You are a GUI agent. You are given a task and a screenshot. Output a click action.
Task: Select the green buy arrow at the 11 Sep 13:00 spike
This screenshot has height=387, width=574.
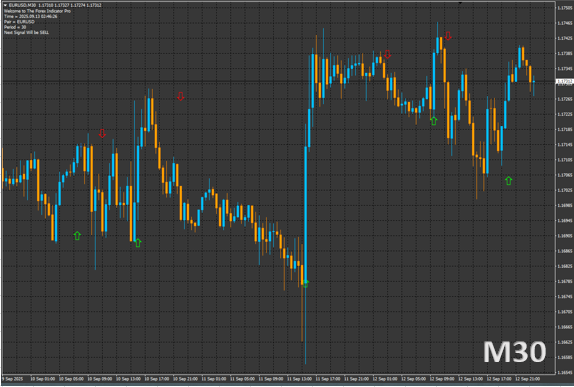[x=306, y=283]
